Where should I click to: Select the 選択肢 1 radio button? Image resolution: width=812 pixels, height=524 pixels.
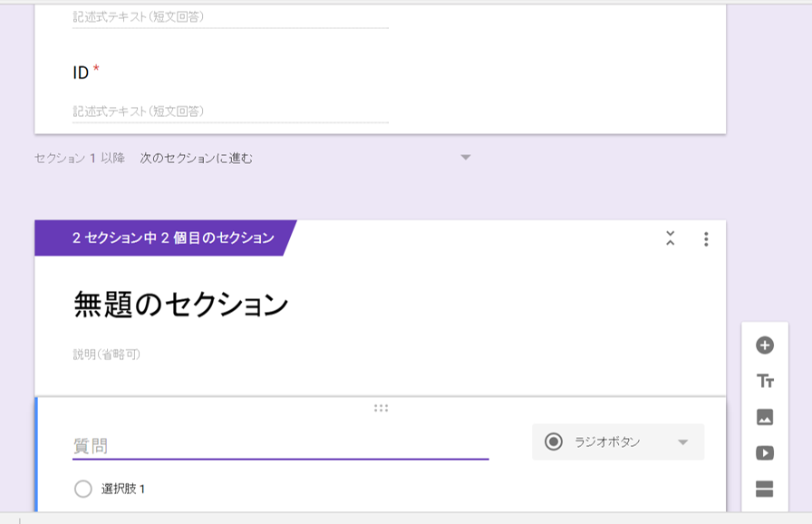point(82,489)
